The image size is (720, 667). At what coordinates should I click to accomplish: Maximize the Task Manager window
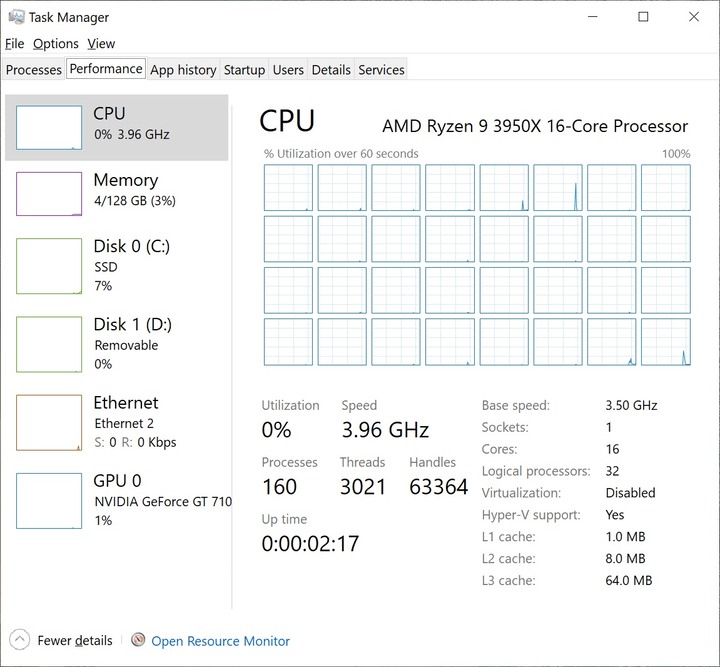coord(643,17)
